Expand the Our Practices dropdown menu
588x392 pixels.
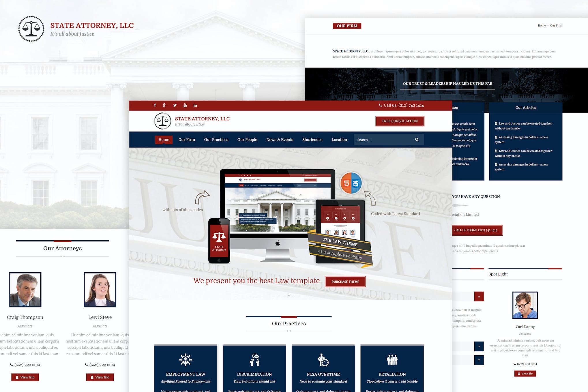click(216, 140)
